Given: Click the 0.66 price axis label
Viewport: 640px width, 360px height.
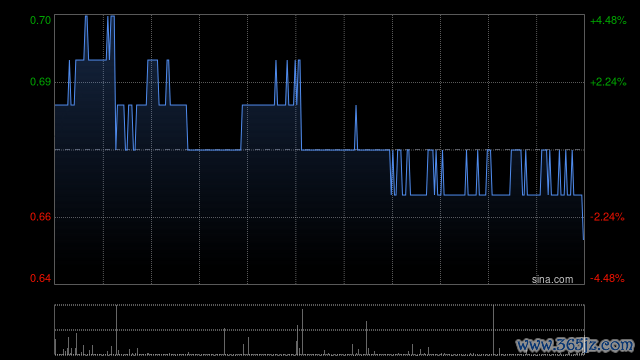Looking at the screenshot, I should 40,217.
